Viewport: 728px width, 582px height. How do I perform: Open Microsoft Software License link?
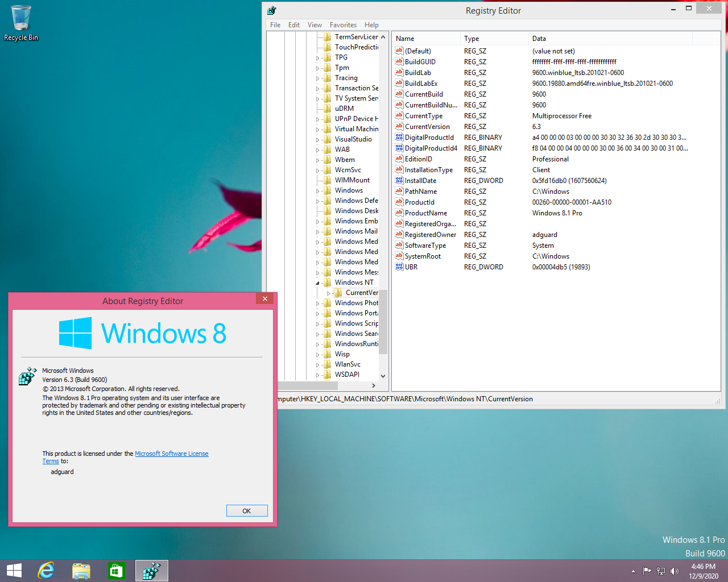click(x=172, y=454)
